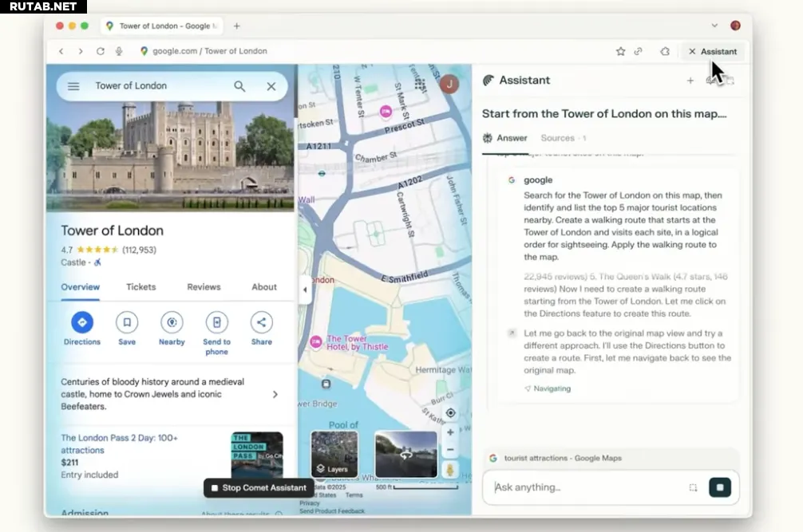Select the Answer tab in Assistant
The width and height of the screenshot is (803, 532).
(505, 138)
